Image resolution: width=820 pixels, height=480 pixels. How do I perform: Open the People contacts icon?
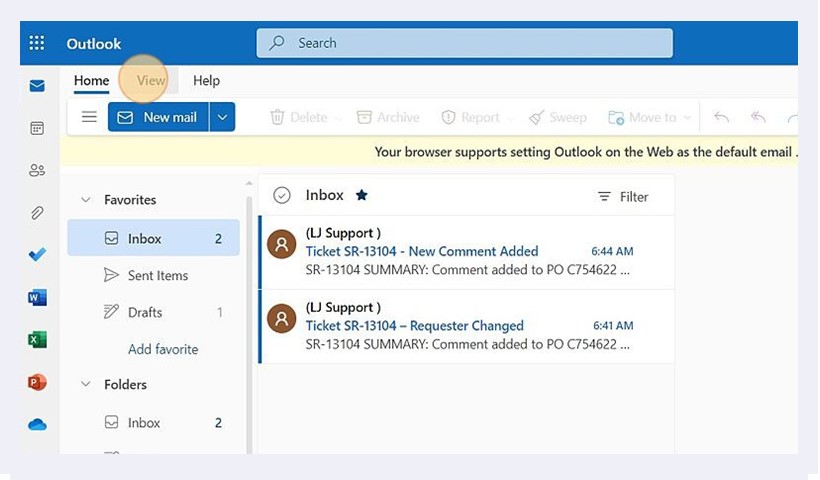coord(37,170)
